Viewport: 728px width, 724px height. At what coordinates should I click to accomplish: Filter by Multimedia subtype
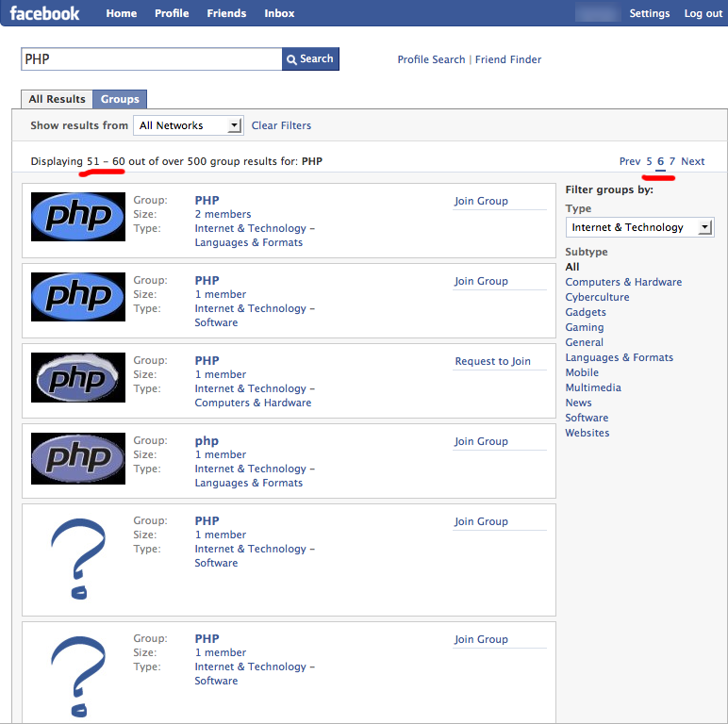593,387
